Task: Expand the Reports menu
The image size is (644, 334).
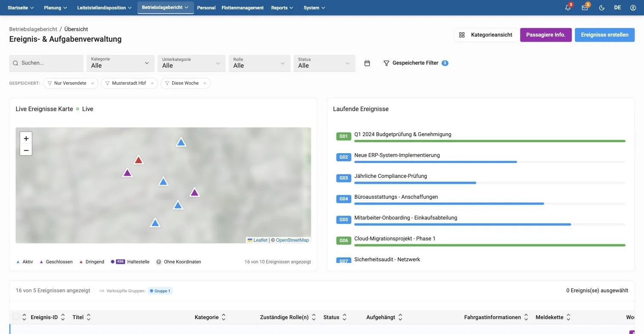Action: click(x=282, y=8)
